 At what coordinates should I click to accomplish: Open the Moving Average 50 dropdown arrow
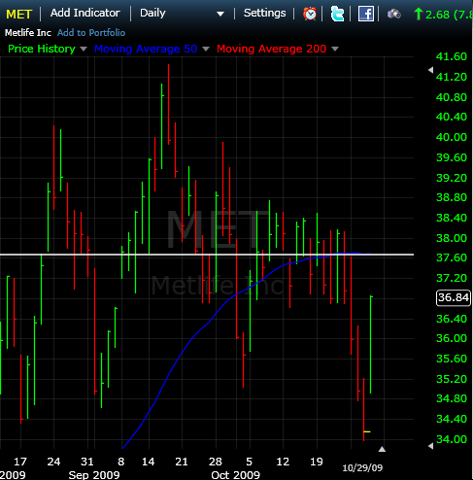coord(206,49)
